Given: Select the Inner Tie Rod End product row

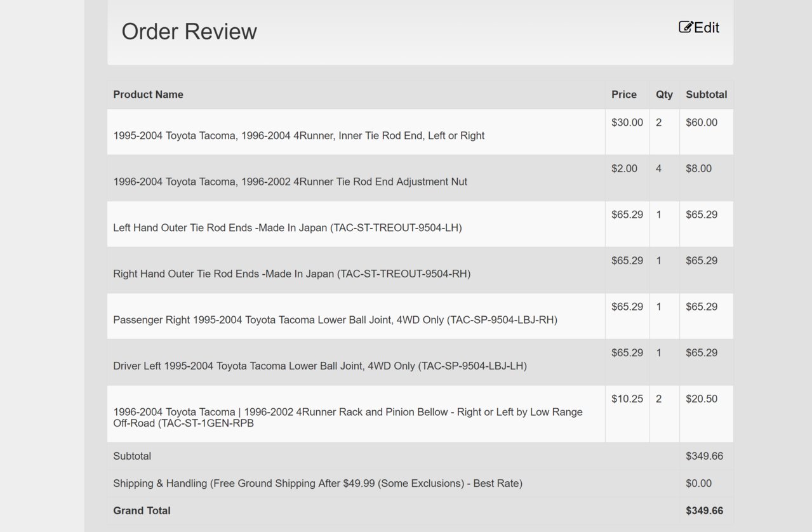Looking at the screenshot, I should [x=420, y=132].
